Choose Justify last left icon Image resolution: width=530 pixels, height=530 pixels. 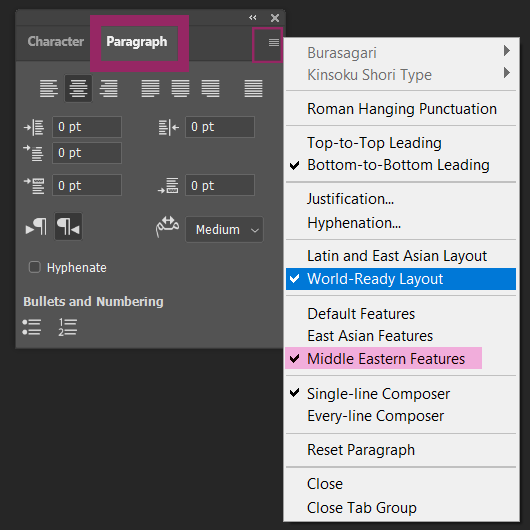[150, 89]
